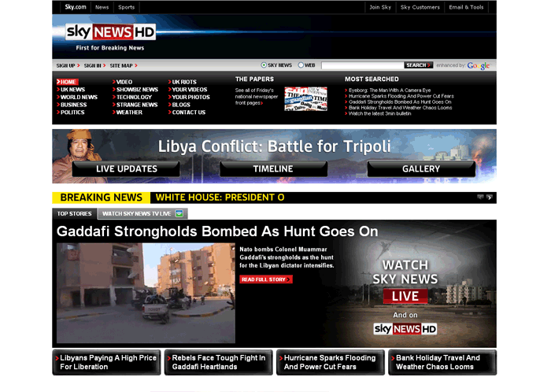The image size is (551, 392).
Task: Click the Search button
Action: (x=418, y=65)
